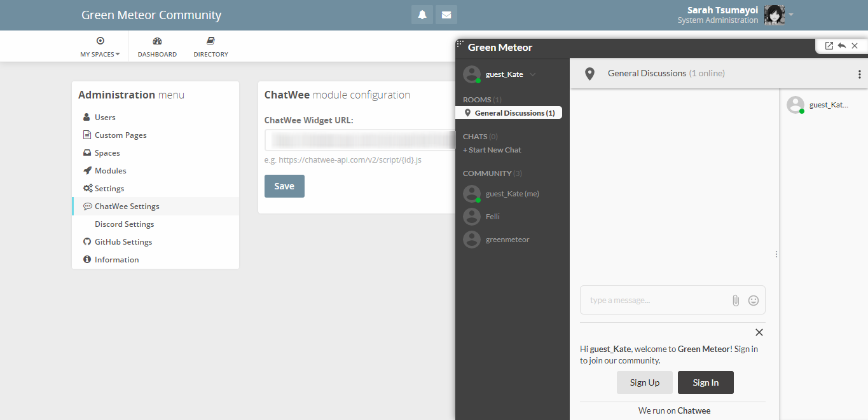Attach a file with paperclip icon

[736, 301]
